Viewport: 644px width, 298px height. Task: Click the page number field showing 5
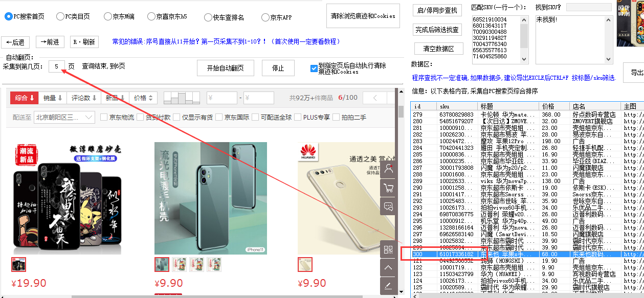57,66
